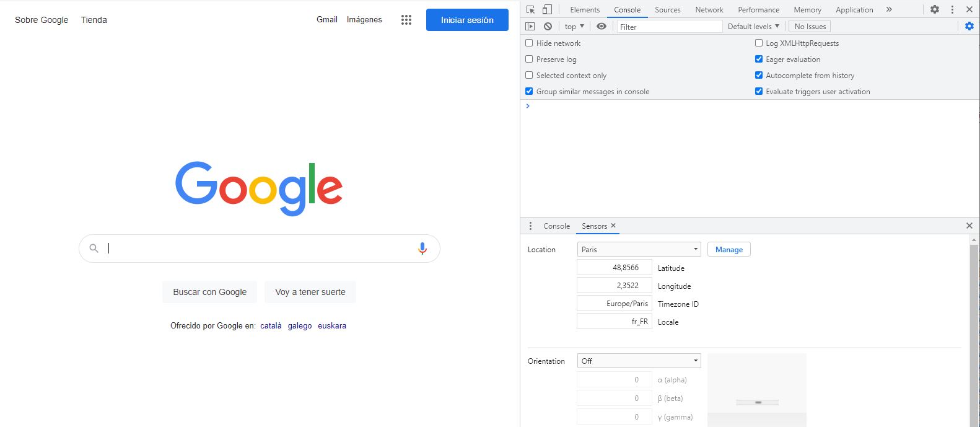This screenshot has height=427, width=980.
Task: Close the Sensors tab with its x
Action: [613, 226]
